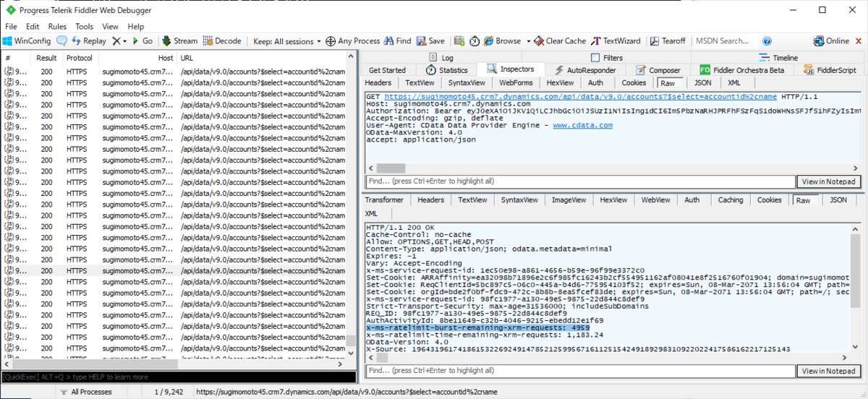Sort sessions by Protocol column header
868x399 pixels.
coord(80,58)
